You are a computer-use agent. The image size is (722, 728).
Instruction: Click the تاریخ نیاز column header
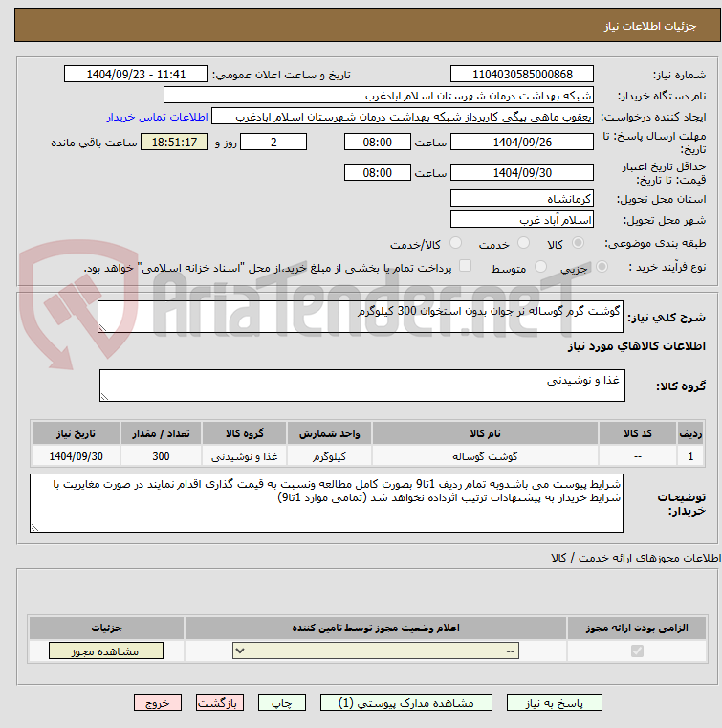click(77, 433)
